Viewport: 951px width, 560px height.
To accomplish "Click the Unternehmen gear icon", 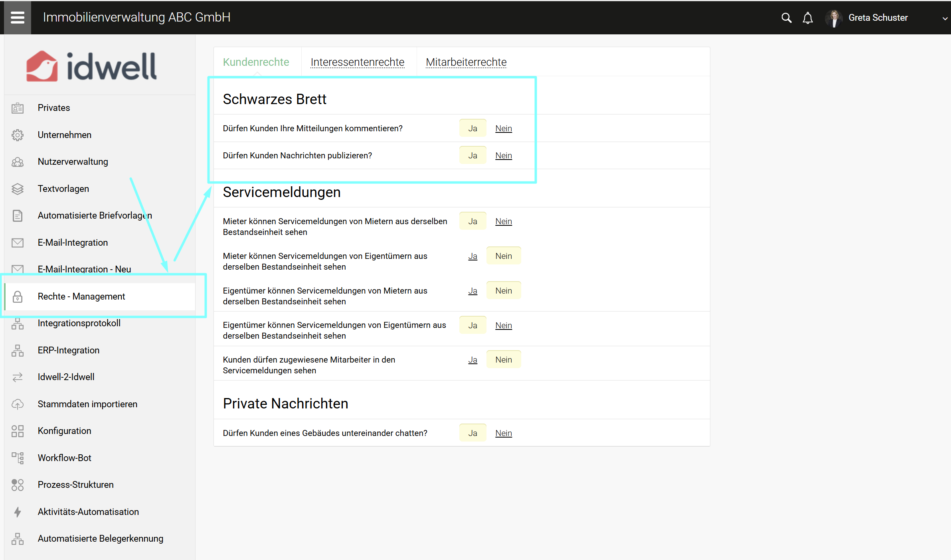I will pos(18,135).
